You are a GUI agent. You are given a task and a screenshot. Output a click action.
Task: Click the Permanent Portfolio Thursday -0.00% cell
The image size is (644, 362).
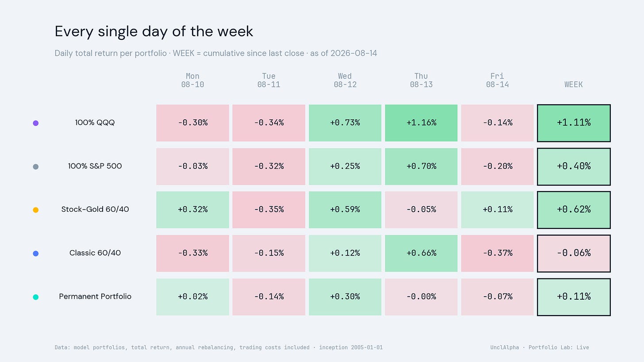point(421,297)
